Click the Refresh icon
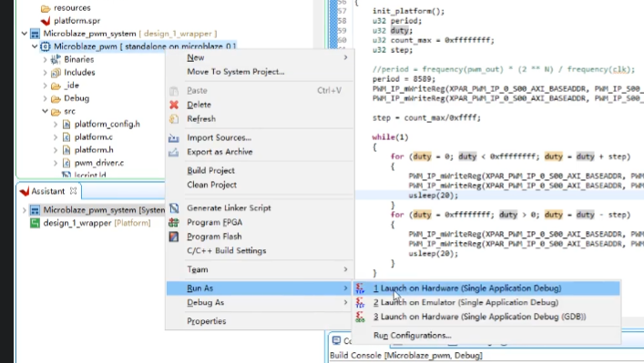Viewport: 644px width, 363px height. 174,119
